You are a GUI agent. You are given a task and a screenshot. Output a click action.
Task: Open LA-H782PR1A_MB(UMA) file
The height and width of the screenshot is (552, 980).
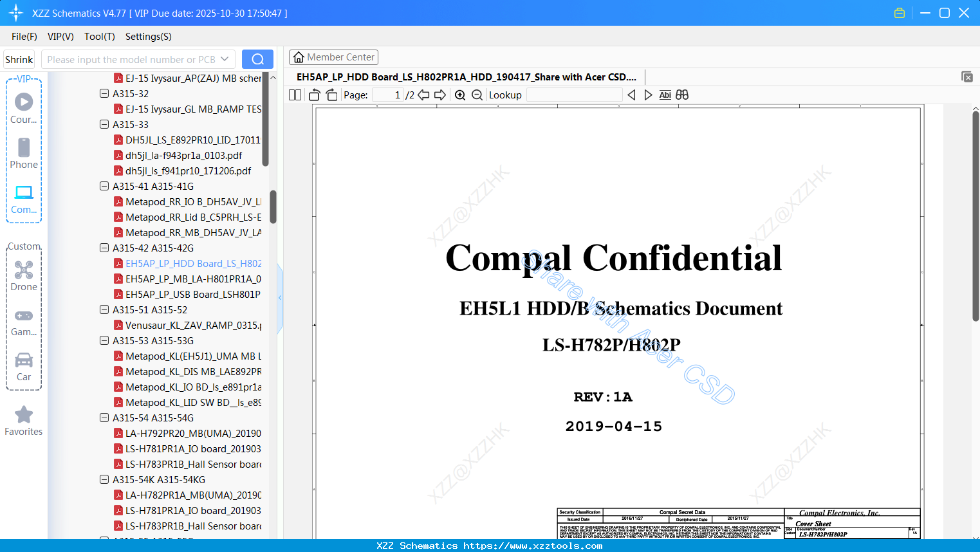pos(193,495)
